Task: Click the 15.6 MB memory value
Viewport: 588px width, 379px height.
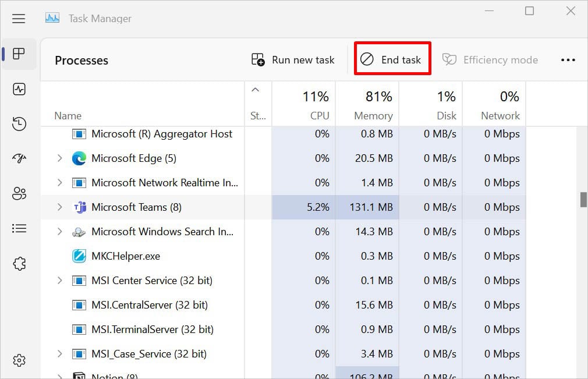Action: click(x=374, y=305)
